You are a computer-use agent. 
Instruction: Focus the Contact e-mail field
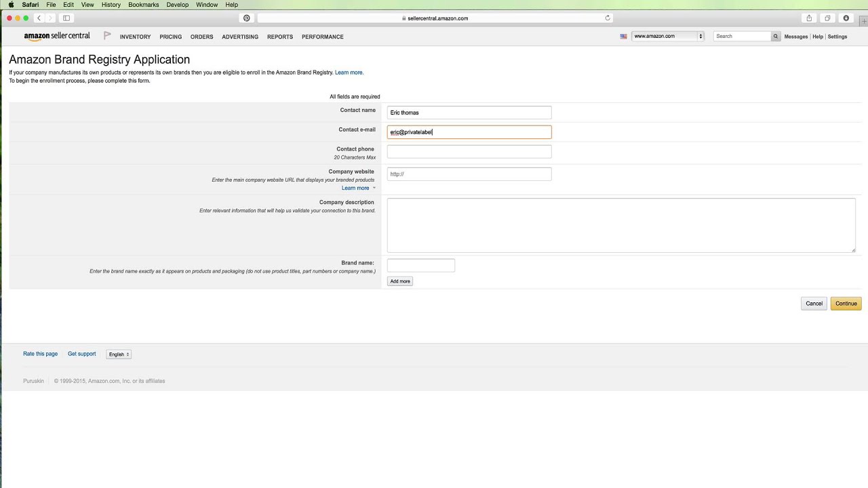click(469, 132)
